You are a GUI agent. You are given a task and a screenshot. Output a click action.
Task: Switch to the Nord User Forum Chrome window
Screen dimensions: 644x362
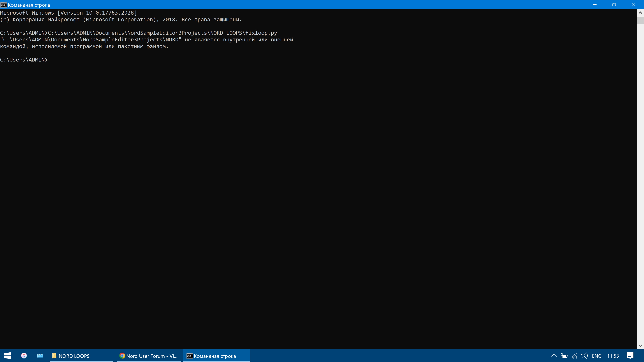point(149,356)
